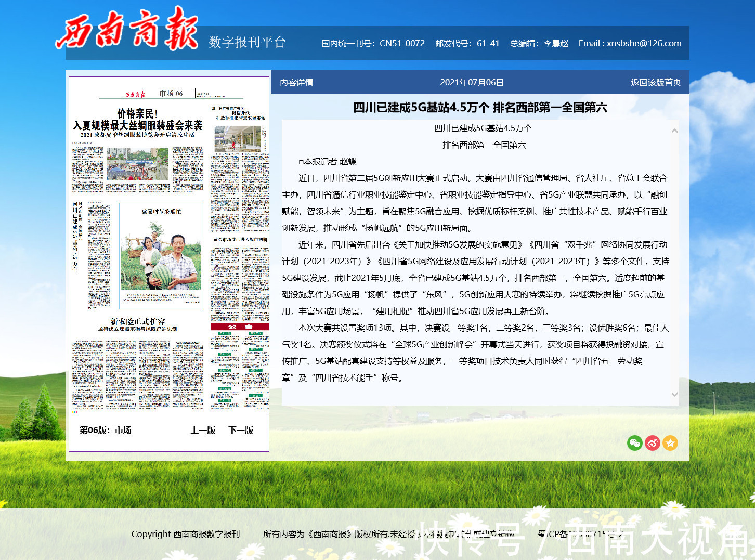Click the date 2021年07月06日
755x560 pixels.
pyautogui.click(x=472, y=82)
